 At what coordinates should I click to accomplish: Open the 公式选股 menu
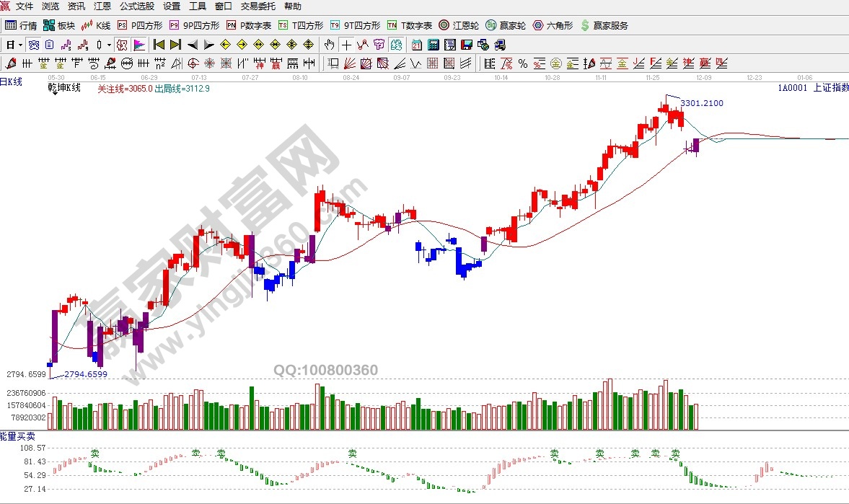tap(136, 6)
